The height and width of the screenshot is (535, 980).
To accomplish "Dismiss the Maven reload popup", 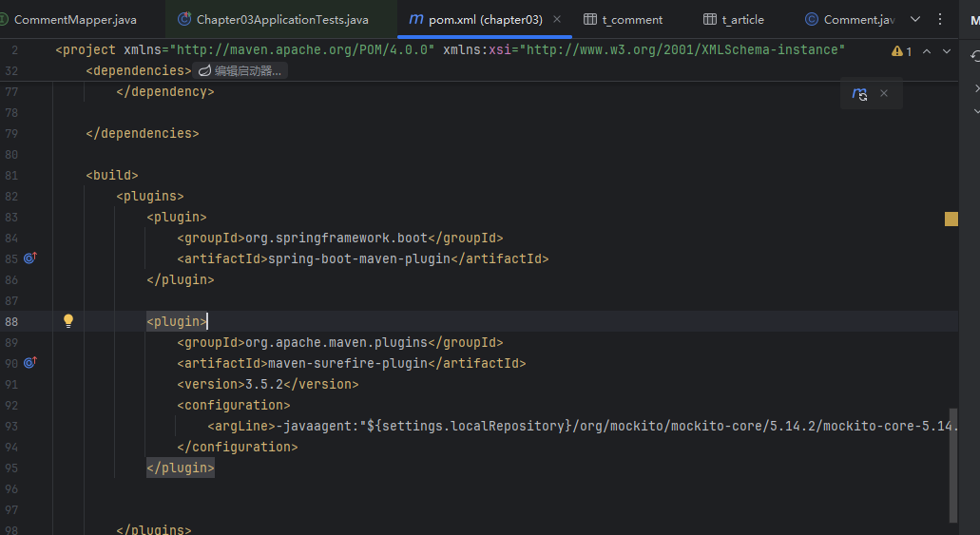I will (x=884, y=93).
